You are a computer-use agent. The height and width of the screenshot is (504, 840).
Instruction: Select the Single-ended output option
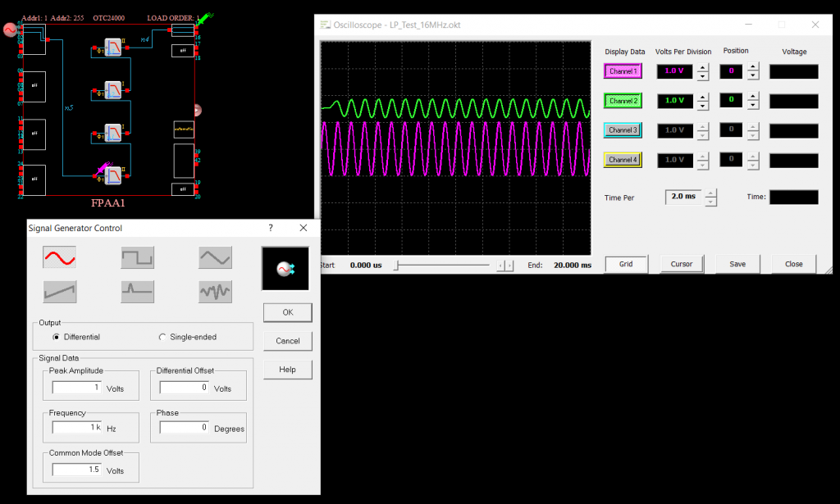[162, 337]
